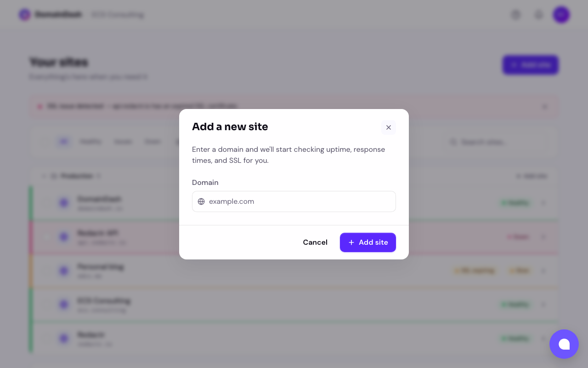588x368 pixels.
Task: Confirm with the Add site button
Action: tap(368, 242)
